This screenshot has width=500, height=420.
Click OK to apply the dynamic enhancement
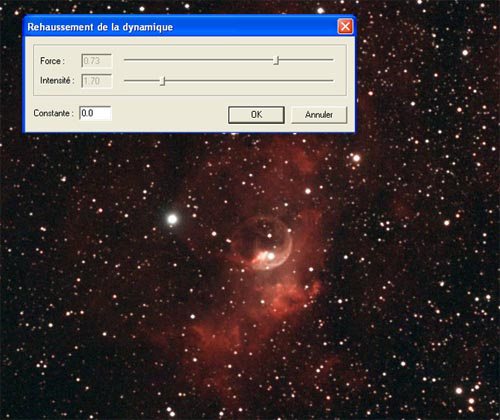pyautogui.click(x=256, y=115)
